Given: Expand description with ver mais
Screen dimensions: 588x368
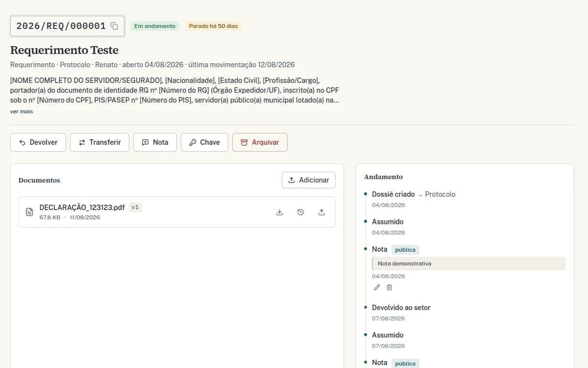Looking at the screenshot, I should [22, 111].
